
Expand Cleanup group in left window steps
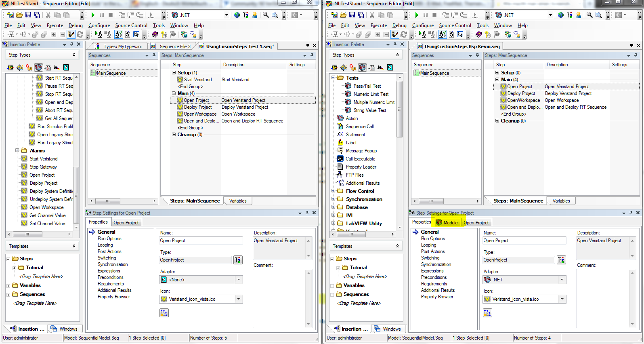coord(174,135)
